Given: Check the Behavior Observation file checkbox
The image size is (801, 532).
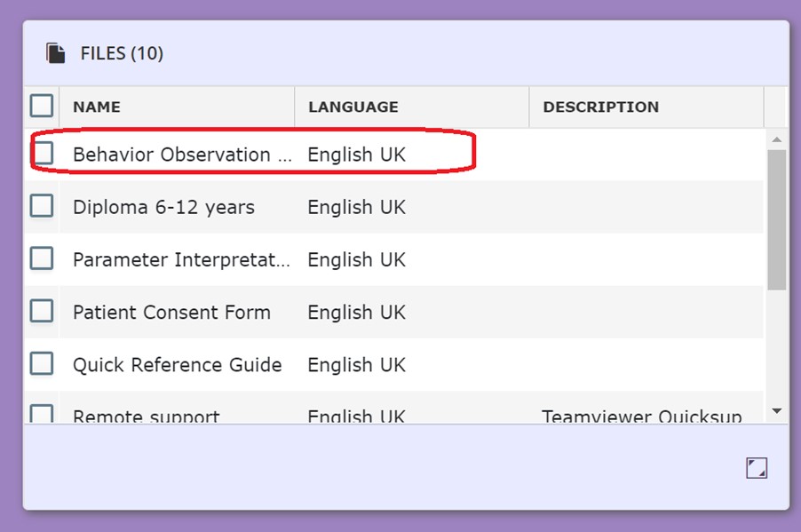Looking at the screenshot, I should [x=42, y=154].
